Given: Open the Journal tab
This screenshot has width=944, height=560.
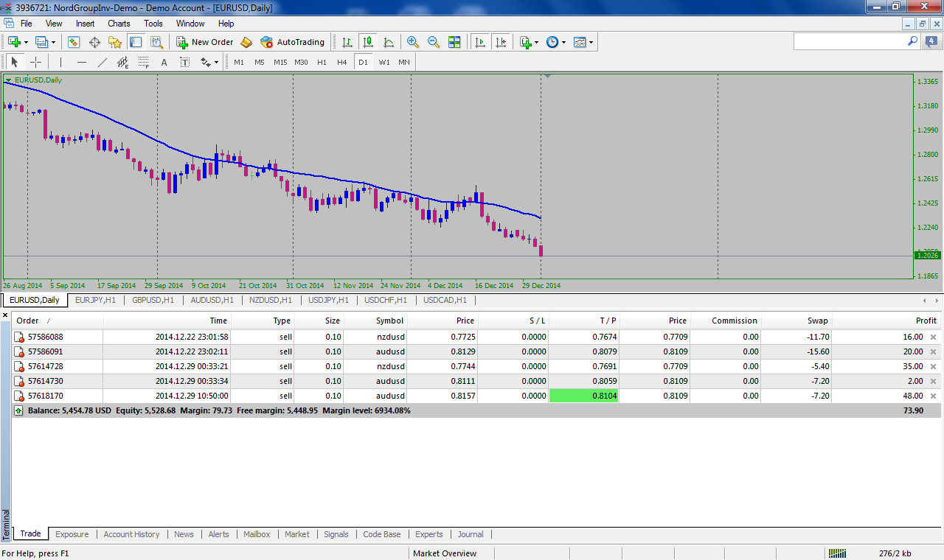Looking at the screenshot, I should pos(471,534).
